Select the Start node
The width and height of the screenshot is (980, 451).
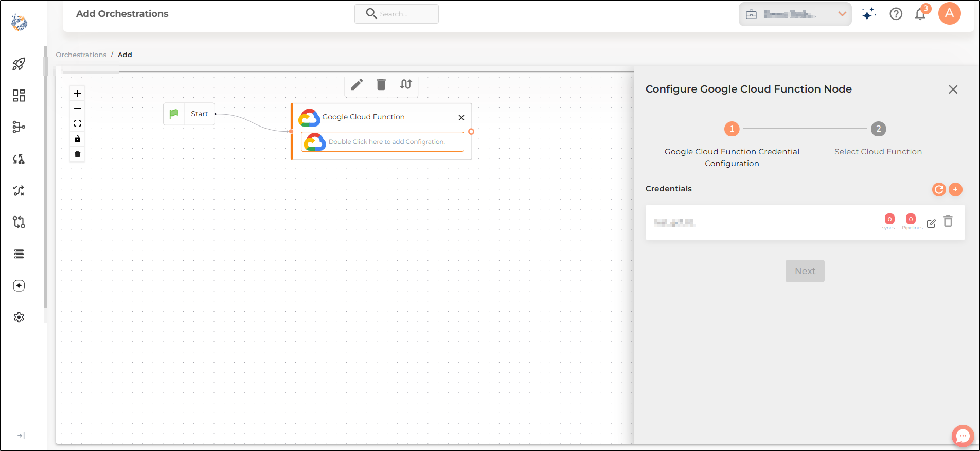(x=189, y=114)
